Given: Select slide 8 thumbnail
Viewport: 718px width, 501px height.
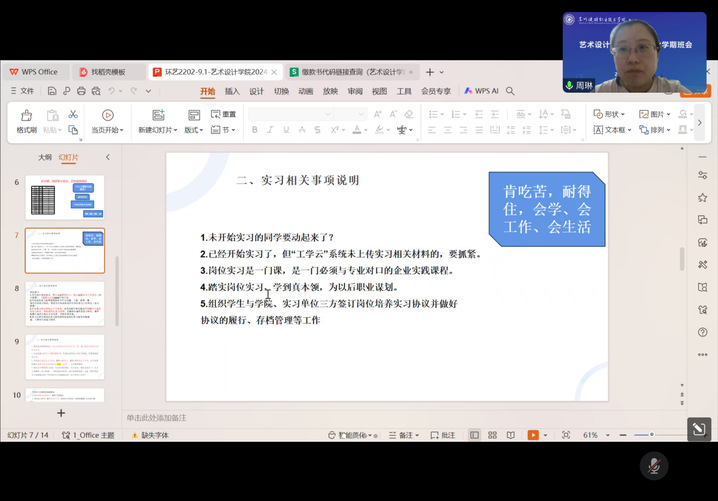Looking at the screenshot, I should coord(65,303).
